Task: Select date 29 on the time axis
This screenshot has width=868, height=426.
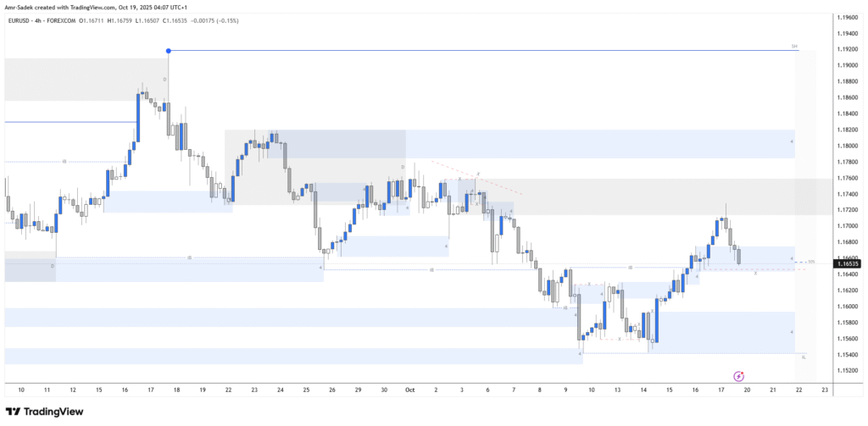Action: [x=358, y=390]
